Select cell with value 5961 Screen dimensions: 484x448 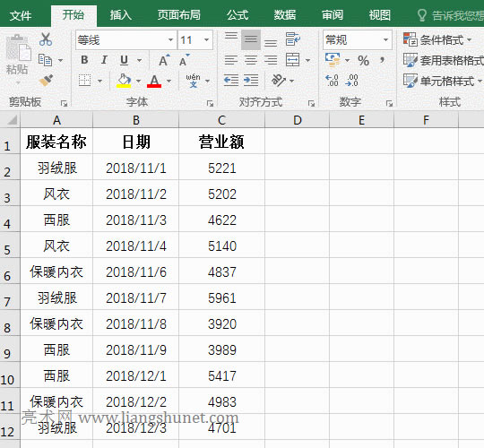click(221, 297)
